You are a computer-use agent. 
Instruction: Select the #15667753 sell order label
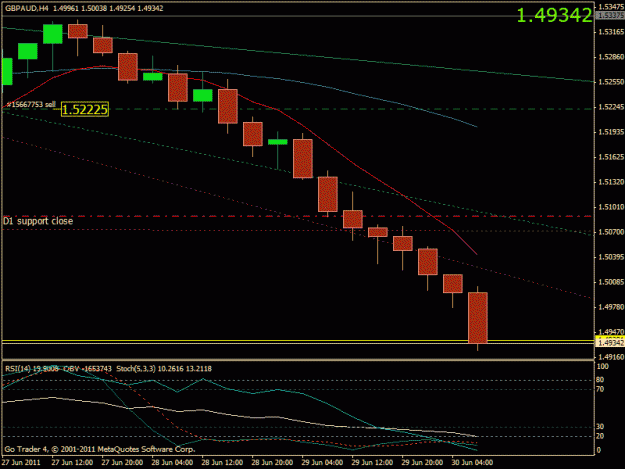pyautogui.click(x=31, y=104)
